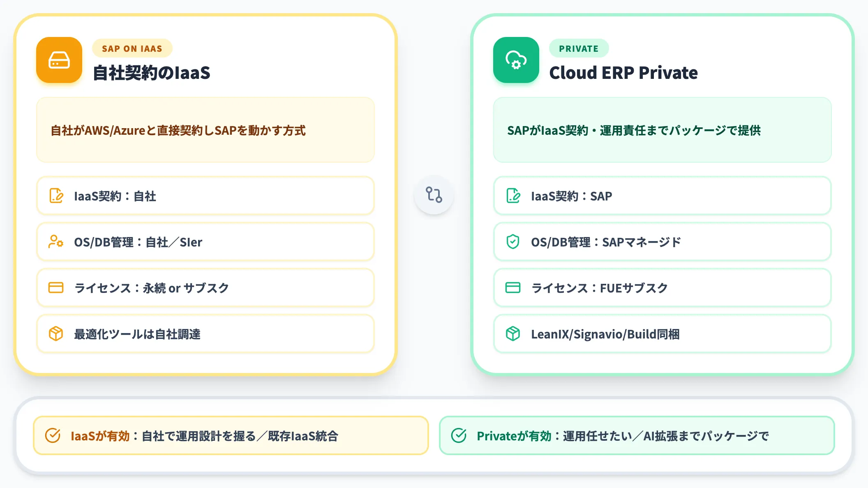
Task: Click the contract icon beside IaaS契約：SAP
Action: click(x=513, y=196)
